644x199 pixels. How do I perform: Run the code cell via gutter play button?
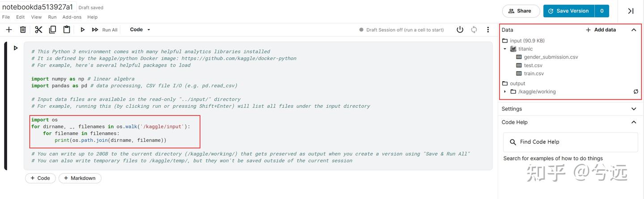(16, 48)
